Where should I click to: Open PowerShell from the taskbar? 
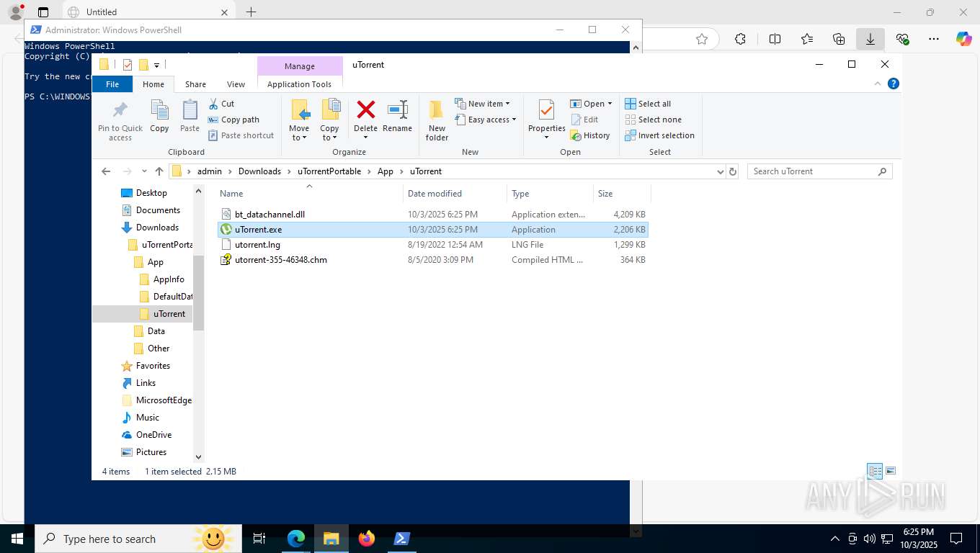402,539
